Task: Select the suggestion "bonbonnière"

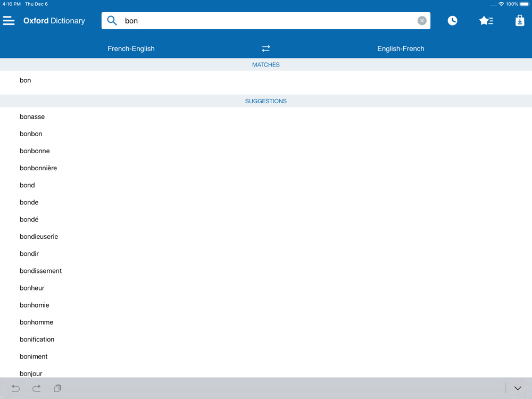Action: click(x=266, y=168)
